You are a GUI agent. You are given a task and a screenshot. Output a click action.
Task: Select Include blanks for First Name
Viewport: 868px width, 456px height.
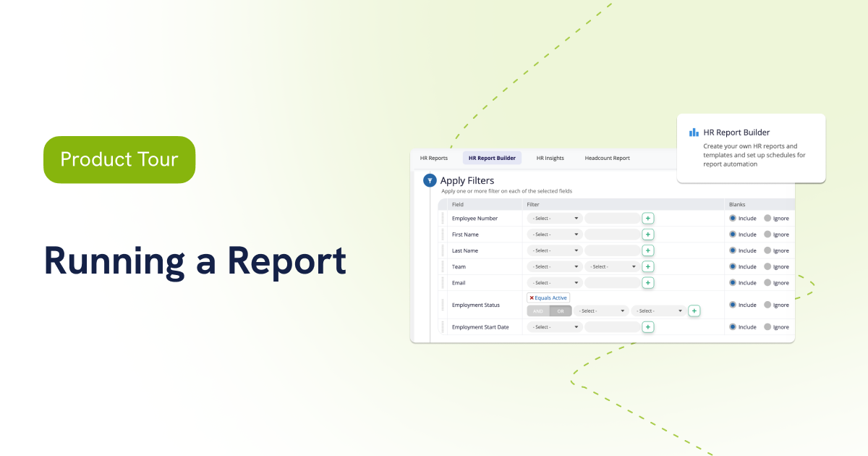tap(733, 235)
